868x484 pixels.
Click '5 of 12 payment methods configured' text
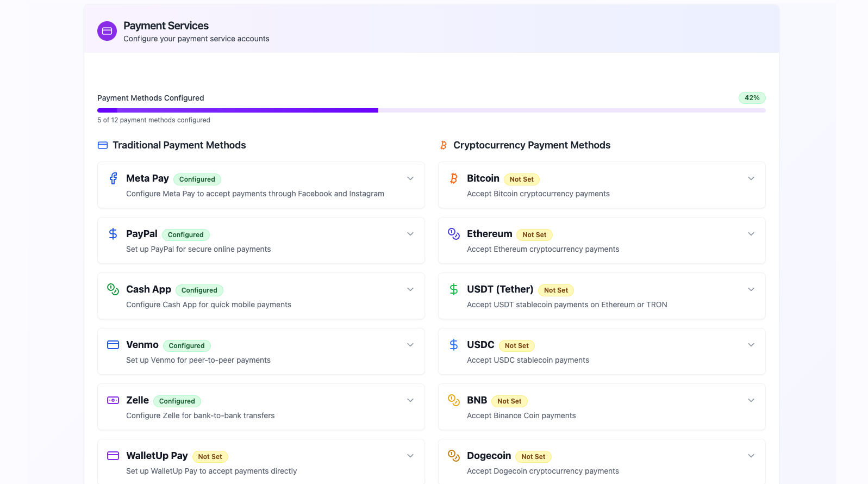click(154, 120)
